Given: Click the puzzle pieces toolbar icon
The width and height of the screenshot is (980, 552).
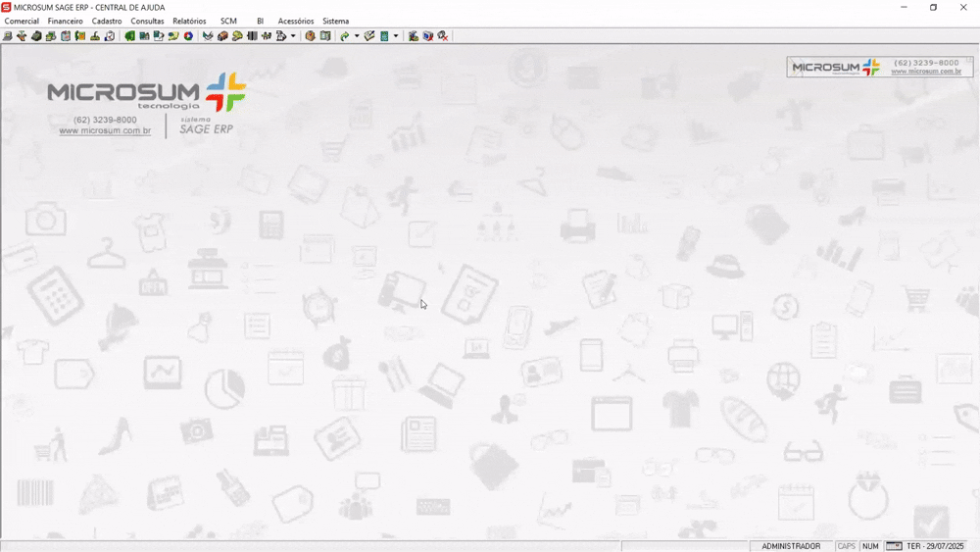Looking at the screenshot, I should click(266, 36).
